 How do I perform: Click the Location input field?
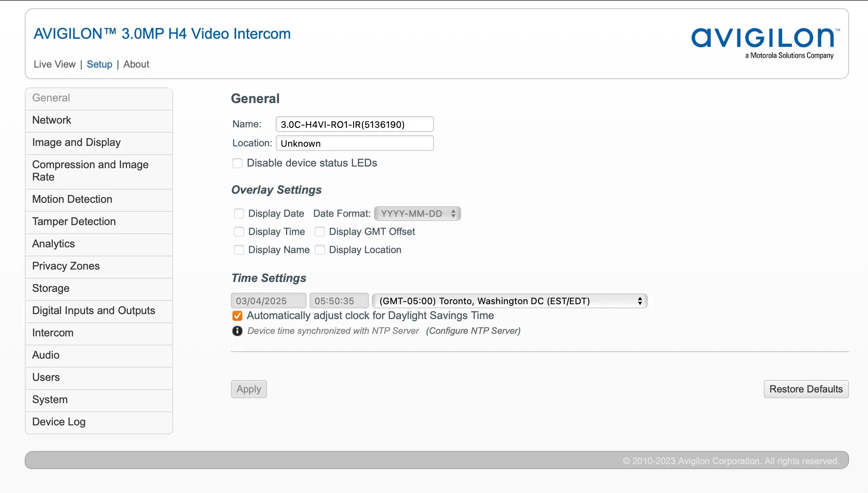355,143
